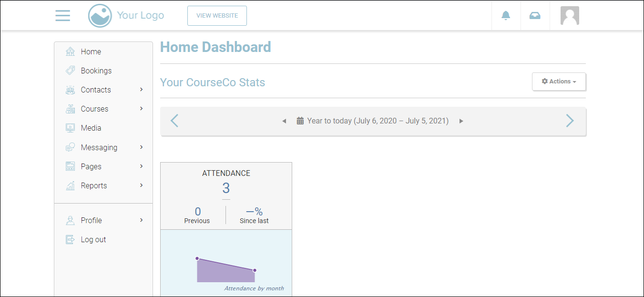Click the user avatar icon
This screenshot has height=297, width=644.
coord(570,16)
